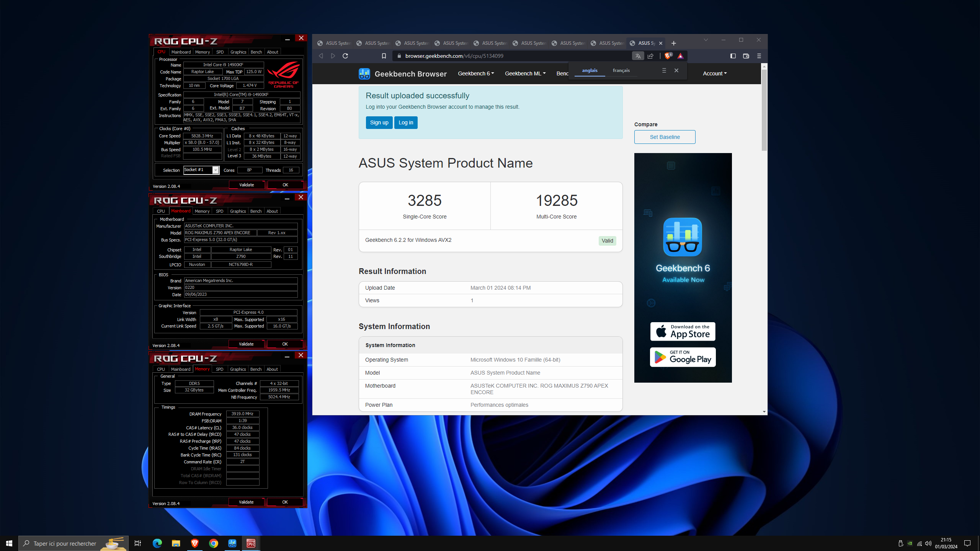
Task: Click OK in top CPU-Z window
Action: [285, 185]
